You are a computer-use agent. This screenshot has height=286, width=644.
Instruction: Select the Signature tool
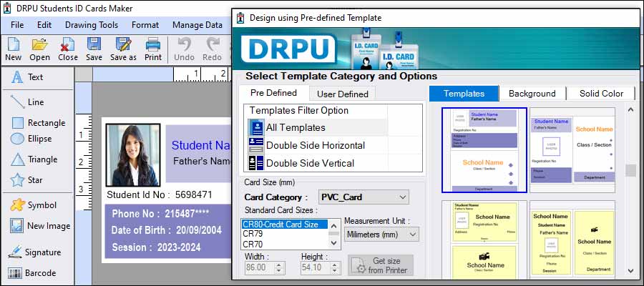34,252
